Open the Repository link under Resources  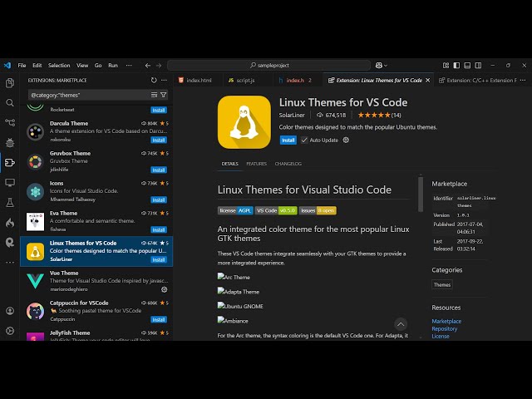pyautogui.click(x=444, y=328)
